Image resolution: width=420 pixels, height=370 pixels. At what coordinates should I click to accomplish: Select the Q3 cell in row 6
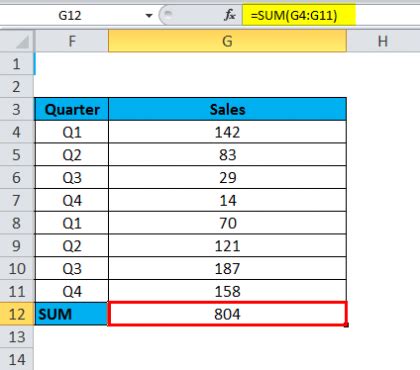click(72, 178)
